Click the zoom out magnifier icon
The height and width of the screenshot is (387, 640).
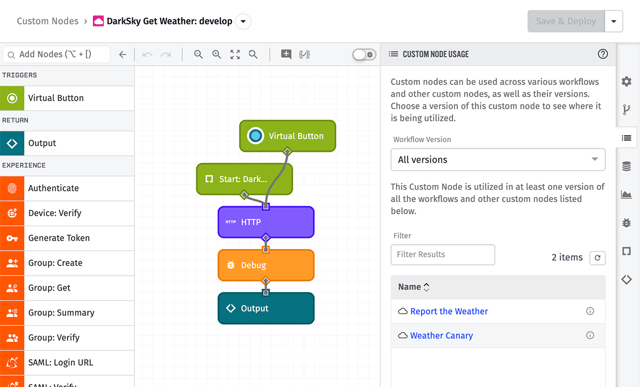click(198, 54)
